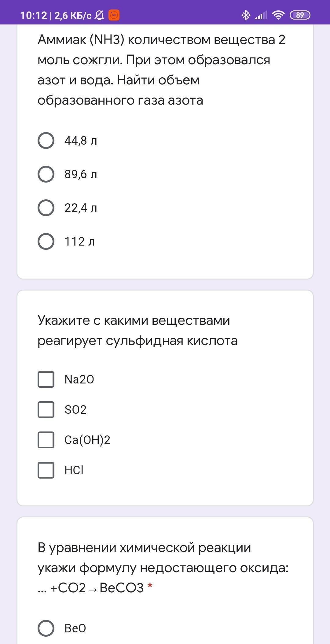Pick the 22,4 л answer
The height and width of the screenshot is (644, 330).
46,208
